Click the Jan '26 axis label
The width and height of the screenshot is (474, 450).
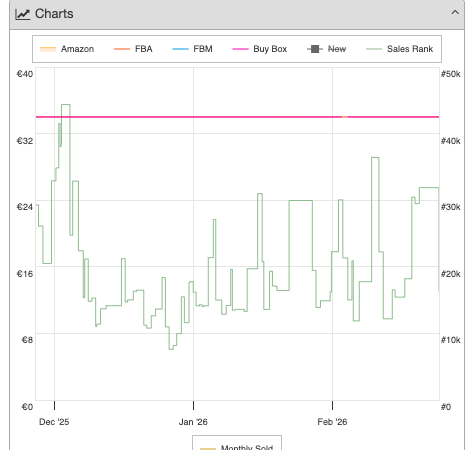pyautogui.click(x=193, y=422)
